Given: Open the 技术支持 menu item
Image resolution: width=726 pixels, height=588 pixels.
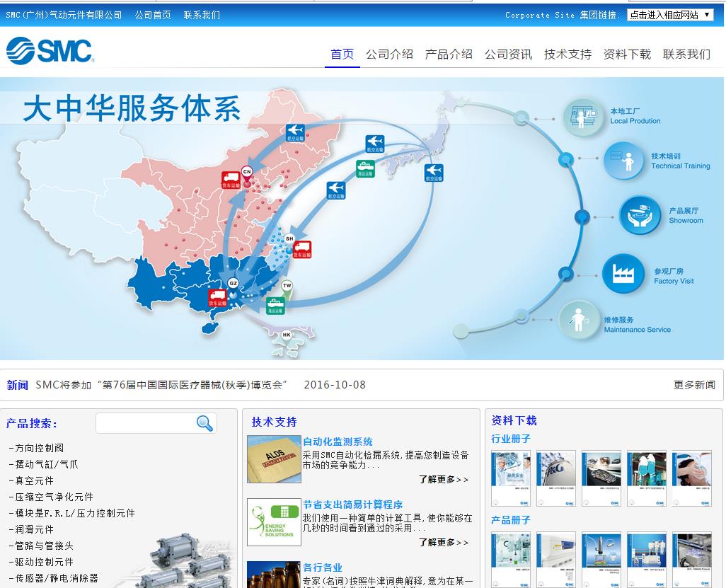Looking at the screenshot, I should coord(567,54).
